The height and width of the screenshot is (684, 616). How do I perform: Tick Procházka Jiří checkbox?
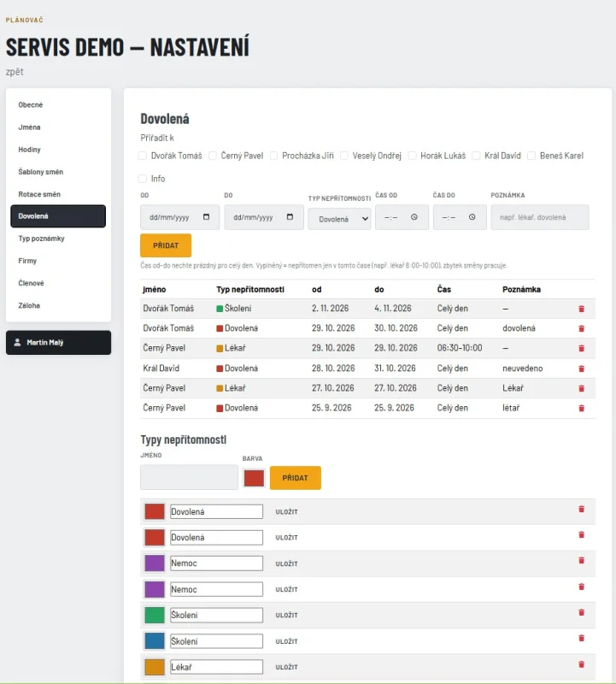point(273,156)
